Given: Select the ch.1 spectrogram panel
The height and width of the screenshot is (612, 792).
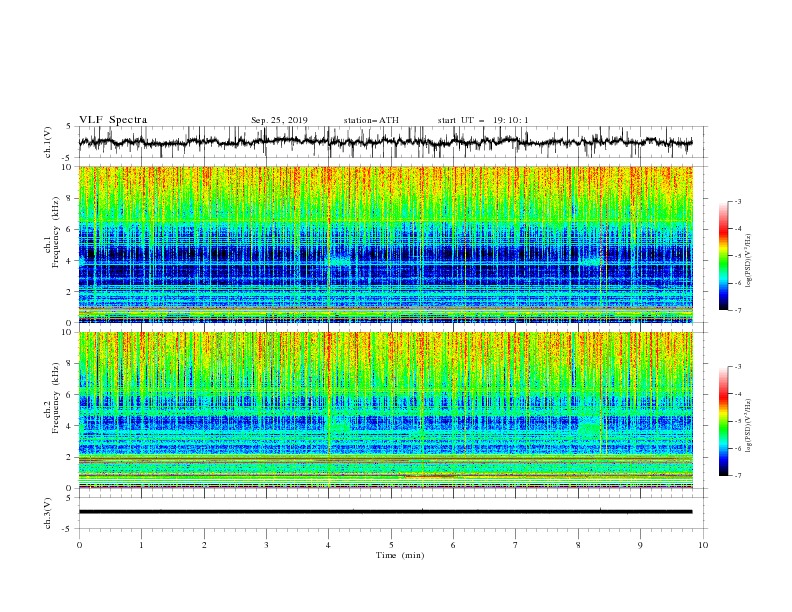Looking at the screenshot, I should coord(385,244).
